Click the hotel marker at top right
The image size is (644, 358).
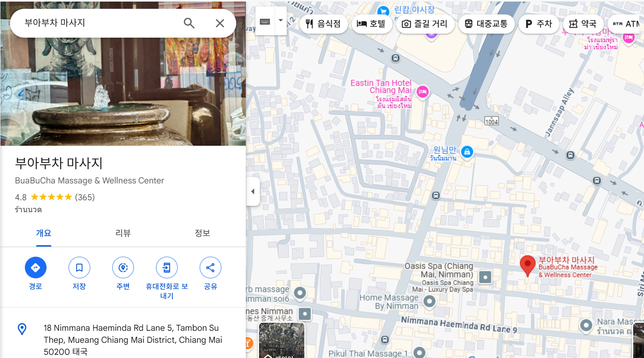(629, 38)
